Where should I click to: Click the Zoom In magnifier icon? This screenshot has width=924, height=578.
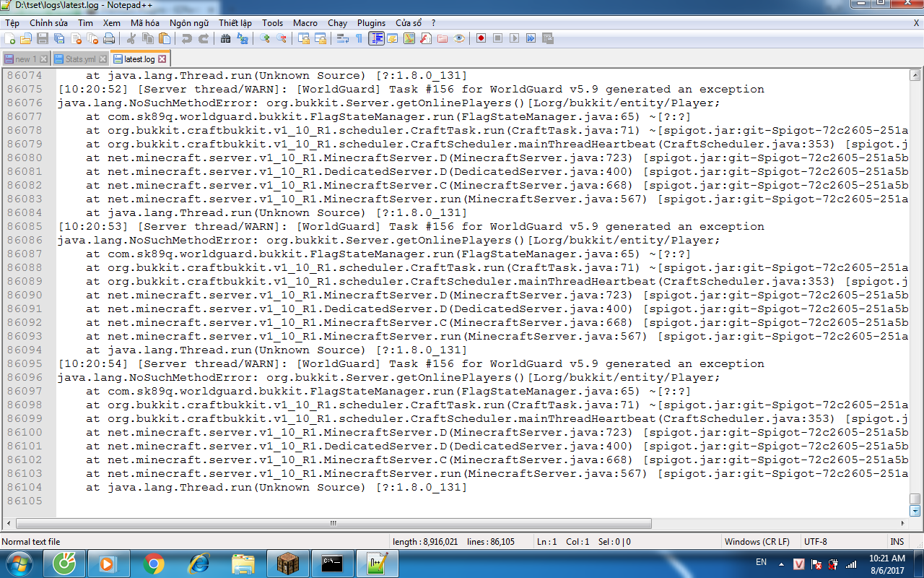pyautogui.click(x=265, y=38)
